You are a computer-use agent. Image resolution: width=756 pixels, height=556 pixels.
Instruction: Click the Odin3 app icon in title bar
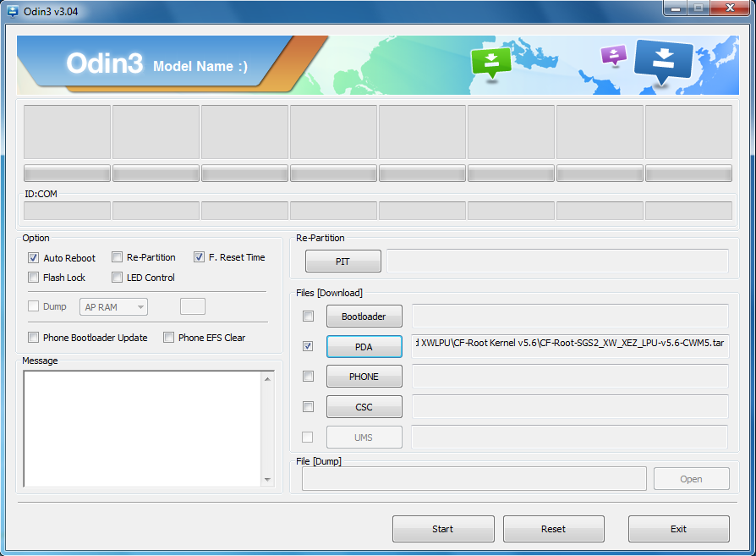coord(13,11)
